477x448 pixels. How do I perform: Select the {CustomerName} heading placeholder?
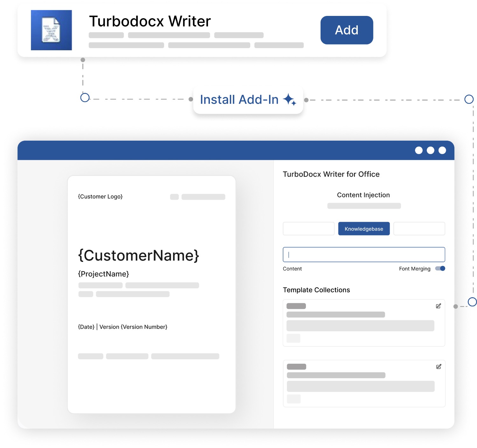pyautogui.click(x=139, y=255)
